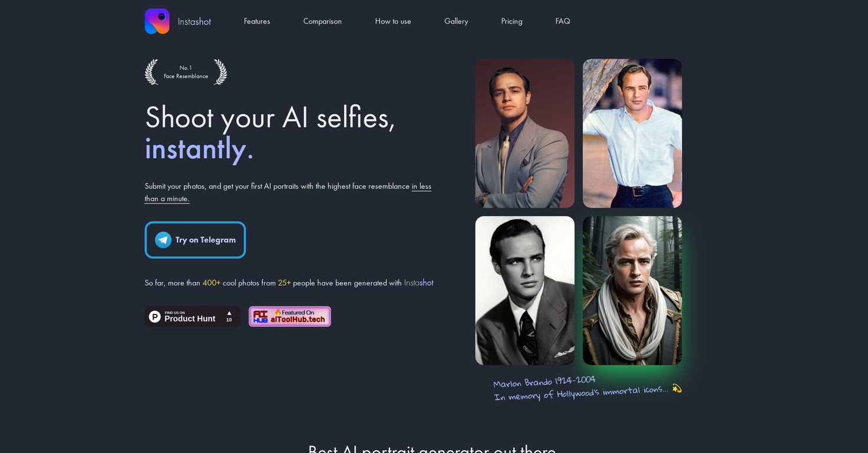Open the gray suit portrait thumbnail

pos(524,133)
